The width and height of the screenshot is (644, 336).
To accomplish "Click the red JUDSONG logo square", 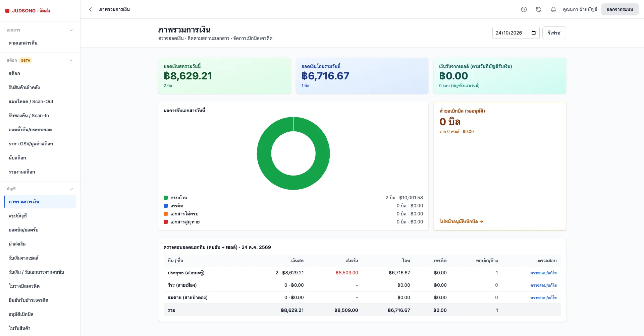I will (7, 11).
